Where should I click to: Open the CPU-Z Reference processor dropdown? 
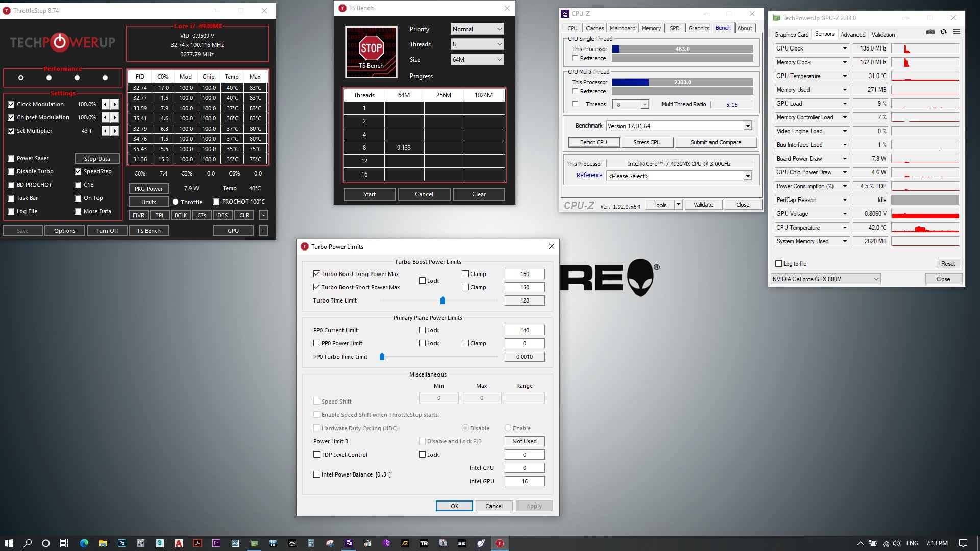coord(748,176)
